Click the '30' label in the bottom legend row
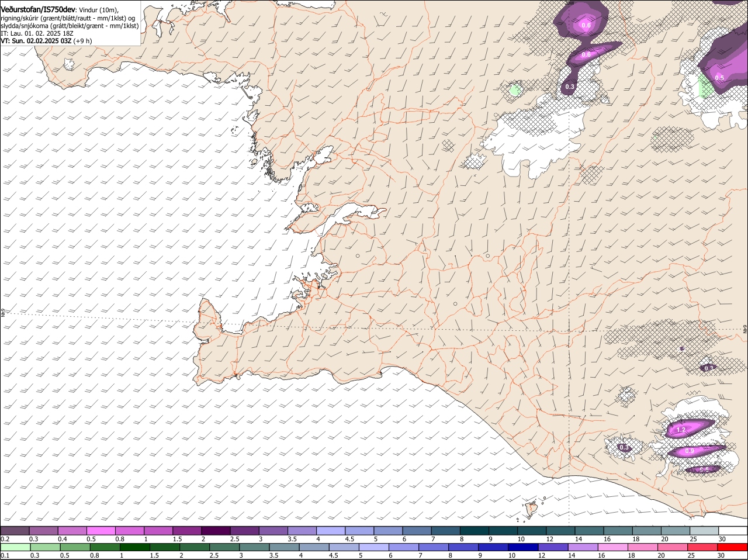Screen dimensions: 748x560 [x=721, y=555]
